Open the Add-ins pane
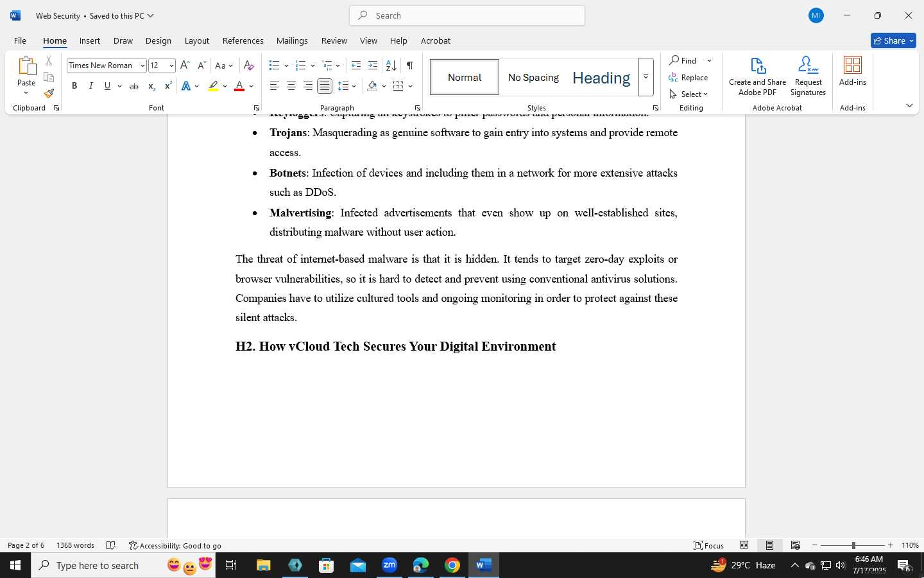The image size is (924, 578). click(853, 71)
